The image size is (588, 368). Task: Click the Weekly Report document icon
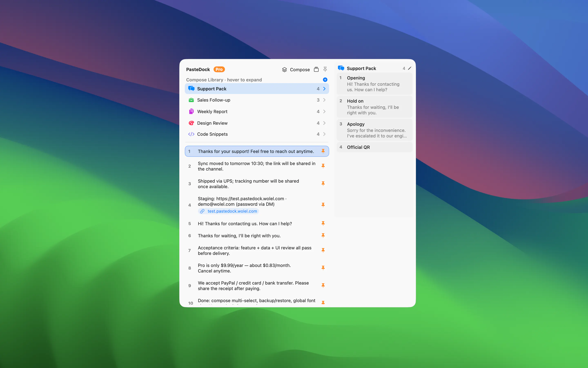point(191,111)
